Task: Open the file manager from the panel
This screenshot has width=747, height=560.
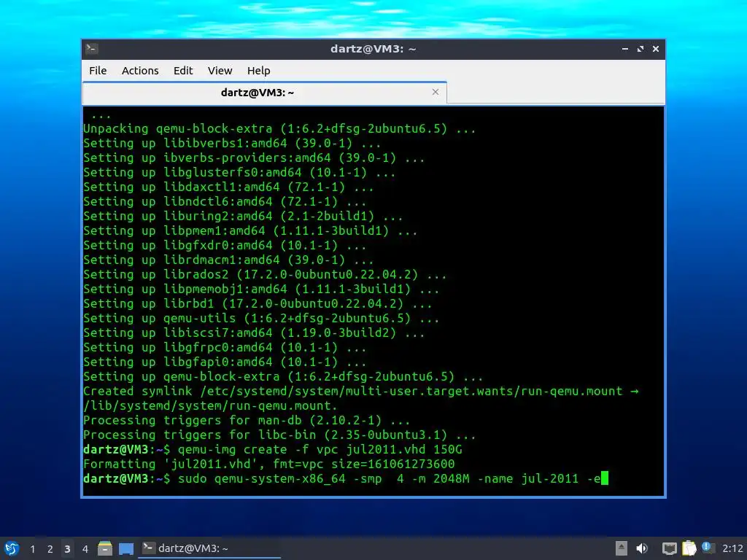Action: click(105, 548)
